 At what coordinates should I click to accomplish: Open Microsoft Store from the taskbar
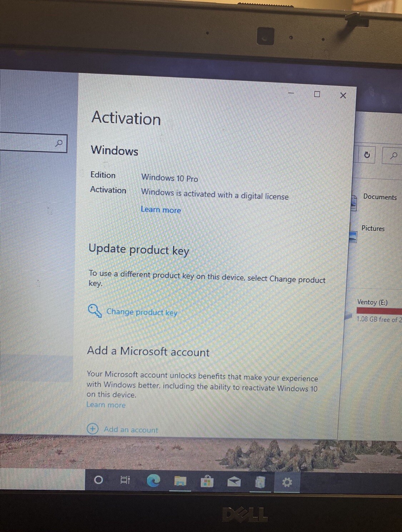(x=207, y=482)
